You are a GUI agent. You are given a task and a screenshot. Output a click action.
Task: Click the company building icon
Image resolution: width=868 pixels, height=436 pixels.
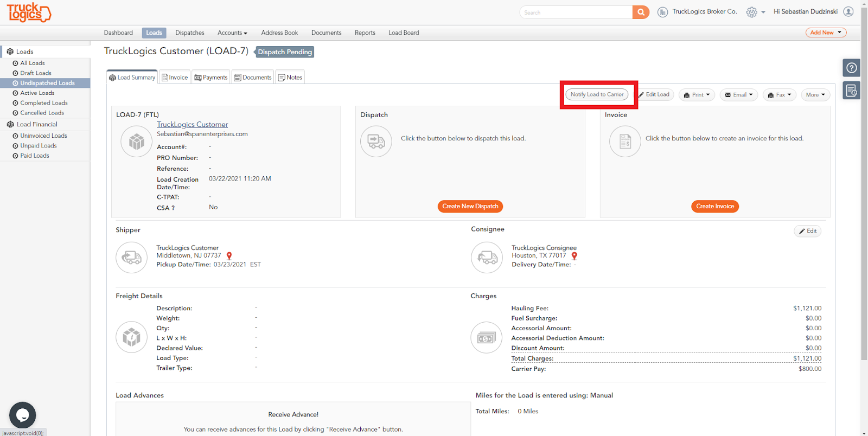(x=662, y=12)
